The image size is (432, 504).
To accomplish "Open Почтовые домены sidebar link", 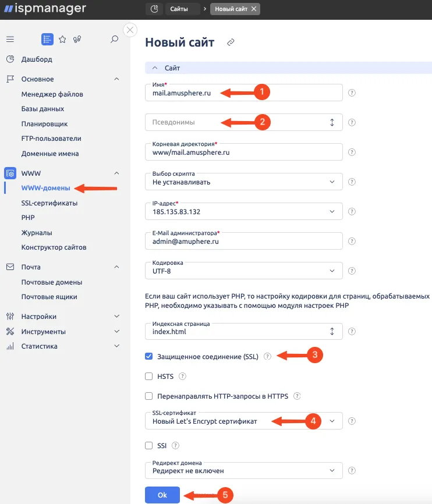I will [52, 282].
